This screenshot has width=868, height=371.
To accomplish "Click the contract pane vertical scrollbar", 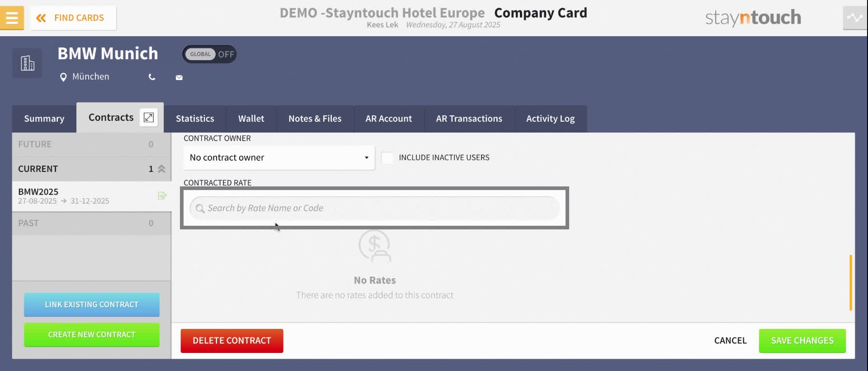I will [850, 283].
